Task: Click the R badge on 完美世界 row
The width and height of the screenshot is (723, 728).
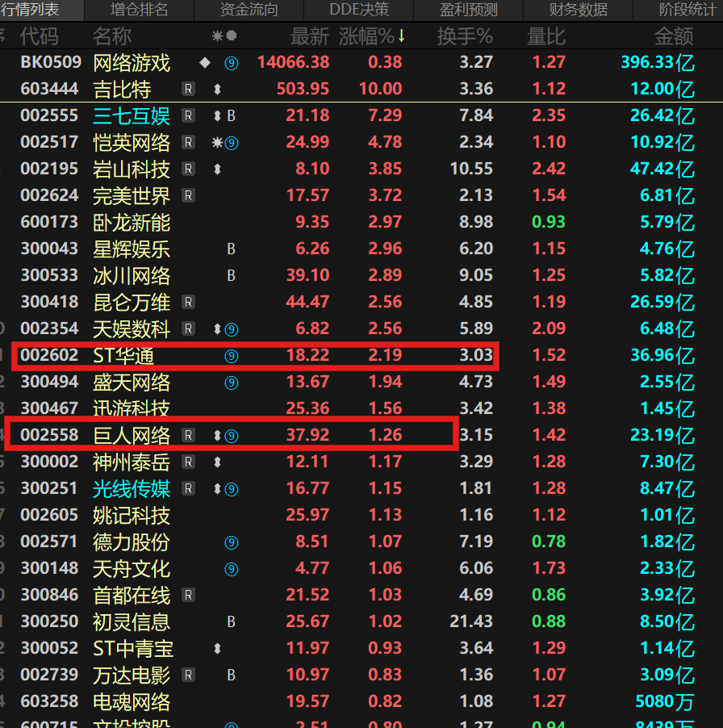Action: pos(188,195)
